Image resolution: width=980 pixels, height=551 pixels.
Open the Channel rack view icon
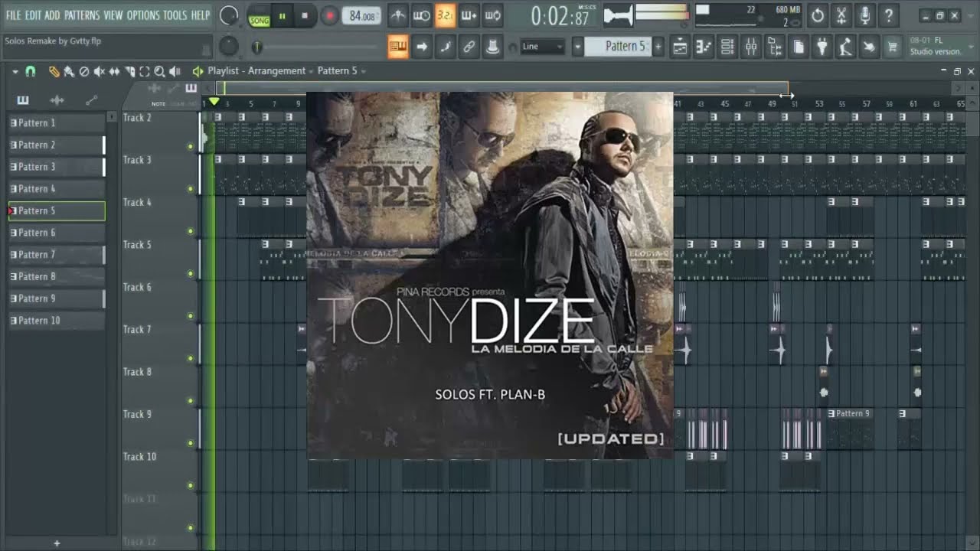coord(727,47)
